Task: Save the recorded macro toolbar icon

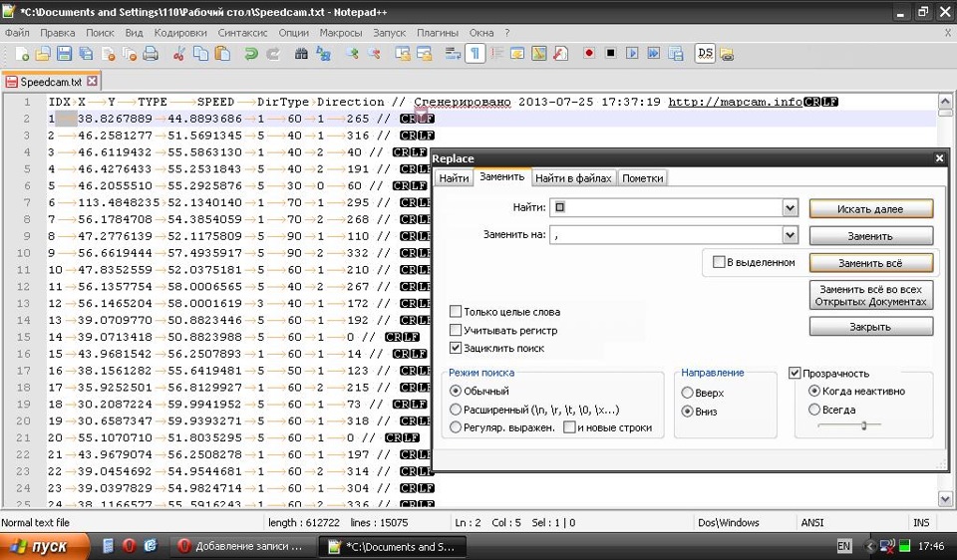Action: tap(676, 54)
